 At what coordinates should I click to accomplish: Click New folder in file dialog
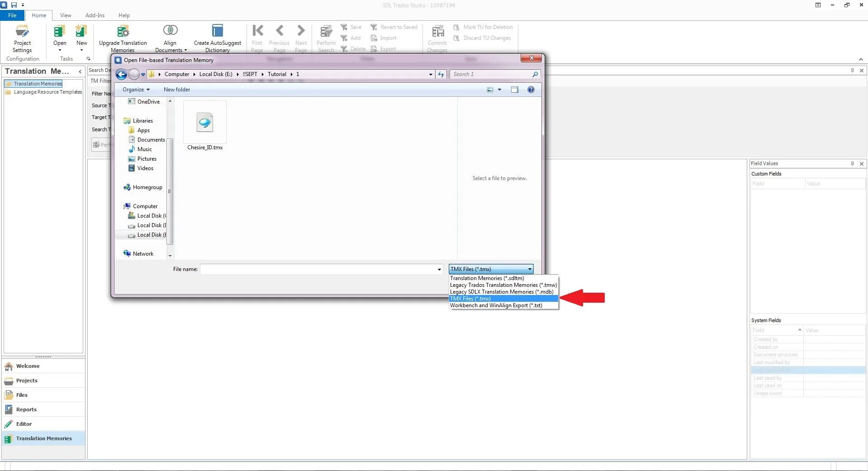coord(177,90)
